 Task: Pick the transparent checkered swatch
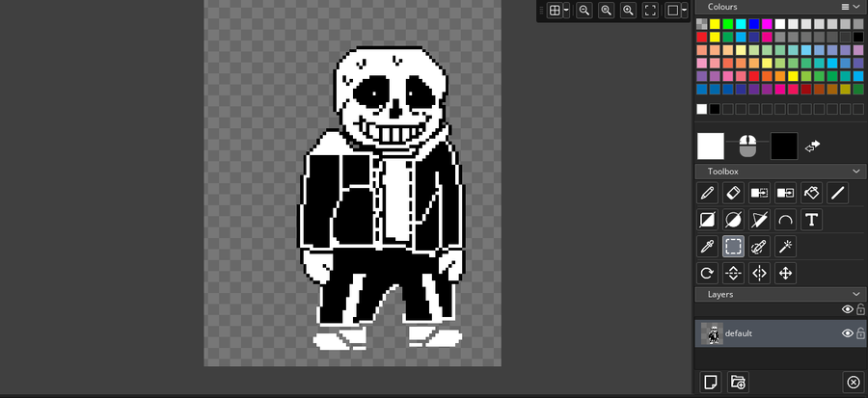(702, 24)
